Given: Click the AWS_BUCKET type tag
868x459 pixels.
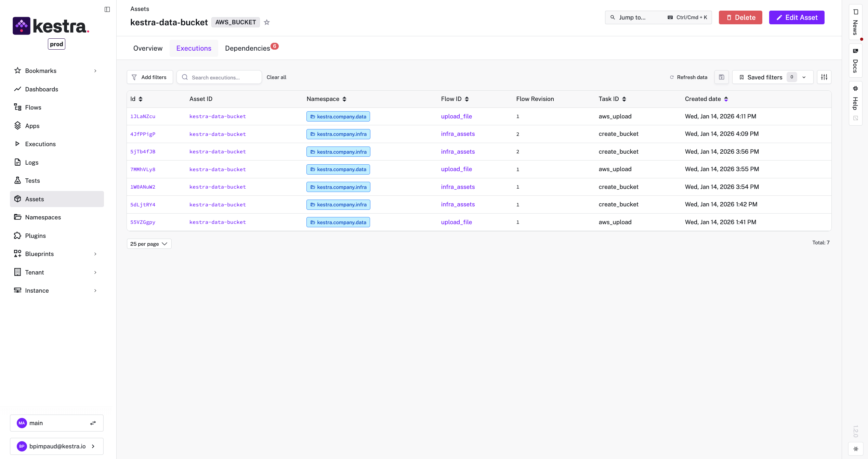Looking at the screenshot, I should coord(236,22).
